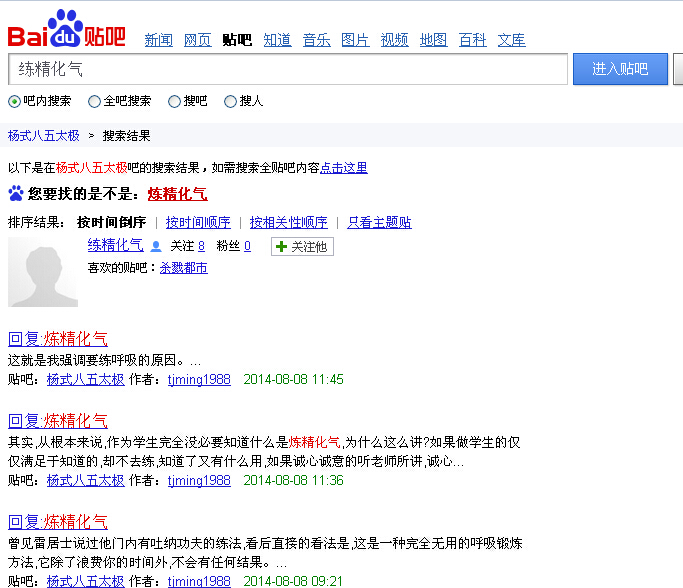Click 杨式八五太极 tieba link in 11:45 result
683x588 pixels.
[x=85, y=379]
